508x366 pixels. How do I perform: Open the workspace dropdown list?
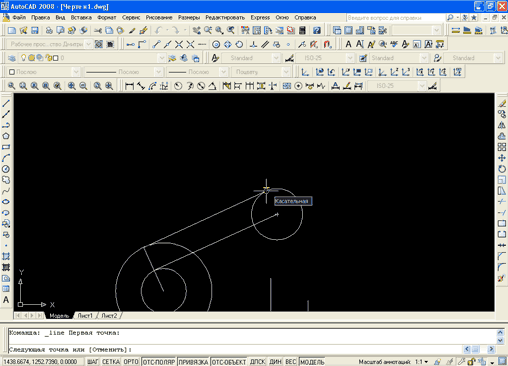[88, 44]
